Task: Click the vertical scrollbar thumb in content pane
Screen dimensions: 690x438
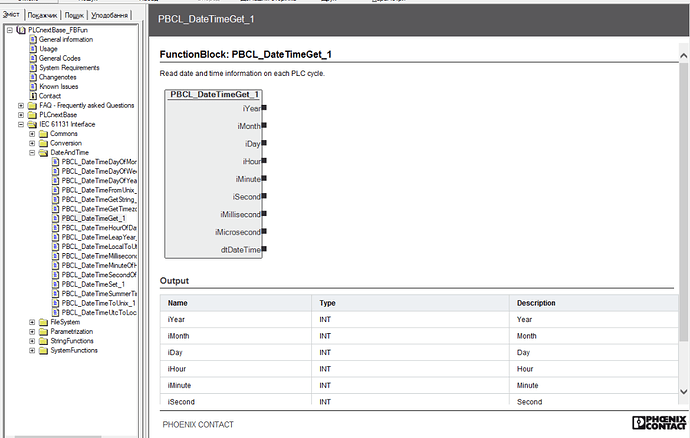Action: tap(683, 201)
